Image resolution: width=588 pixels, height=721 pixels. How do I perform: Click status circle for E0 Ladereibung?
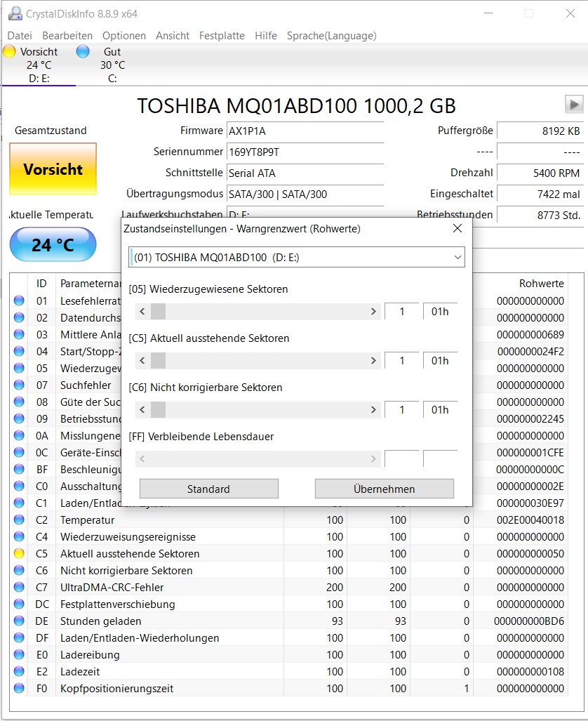[x=19, y=655]
